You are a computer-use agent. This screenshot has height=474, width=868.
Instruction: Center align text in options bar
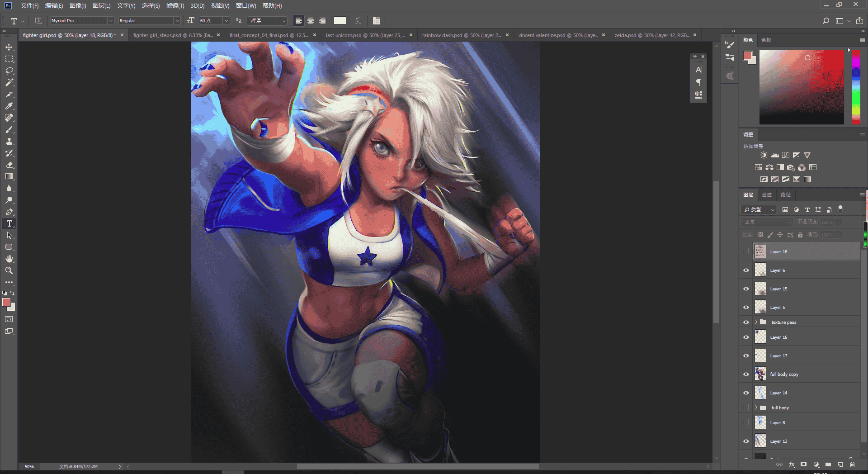click(311, 21)
